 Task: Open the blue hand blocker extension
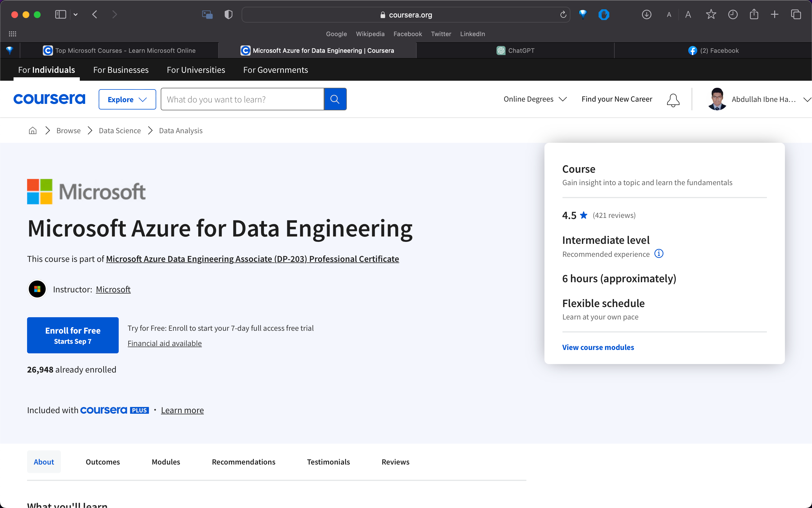point(604,14)
